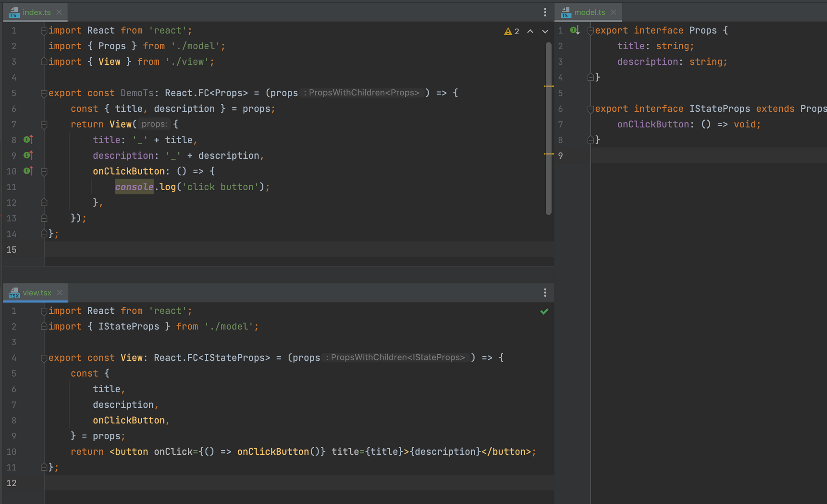Select the model.ts tab
This screenshot has width=827, height=504.
point(589,12)
